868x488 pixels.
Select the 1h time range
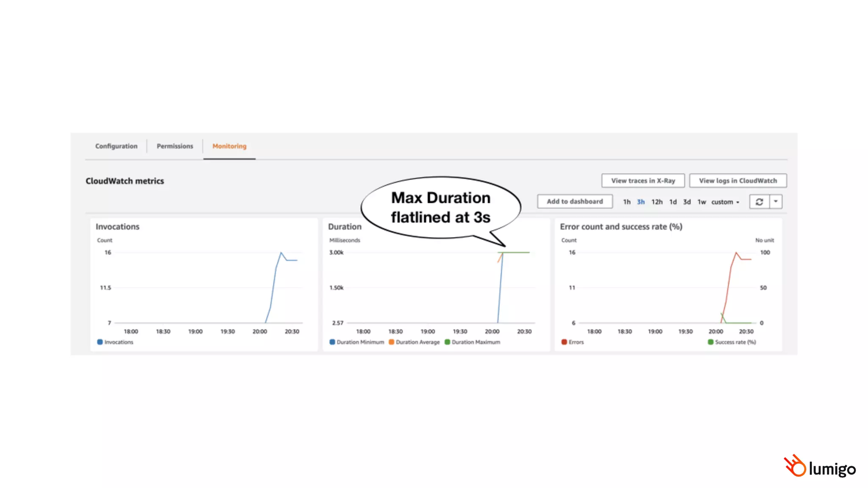pyautogui.click(x=626, y=202)
